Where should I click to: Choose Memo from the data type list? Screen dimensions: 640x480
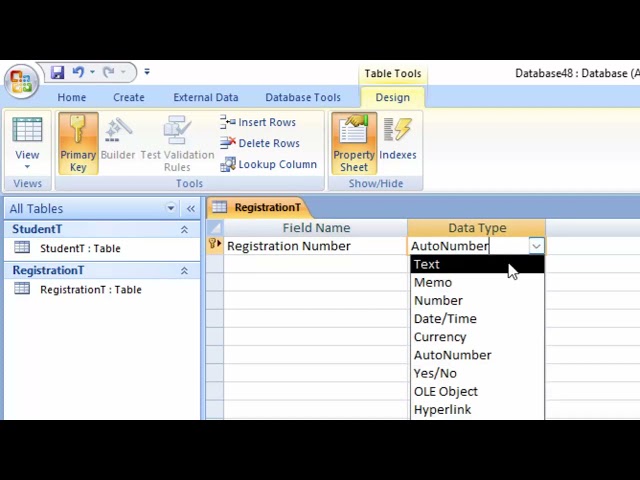click(x=477, y=282)
